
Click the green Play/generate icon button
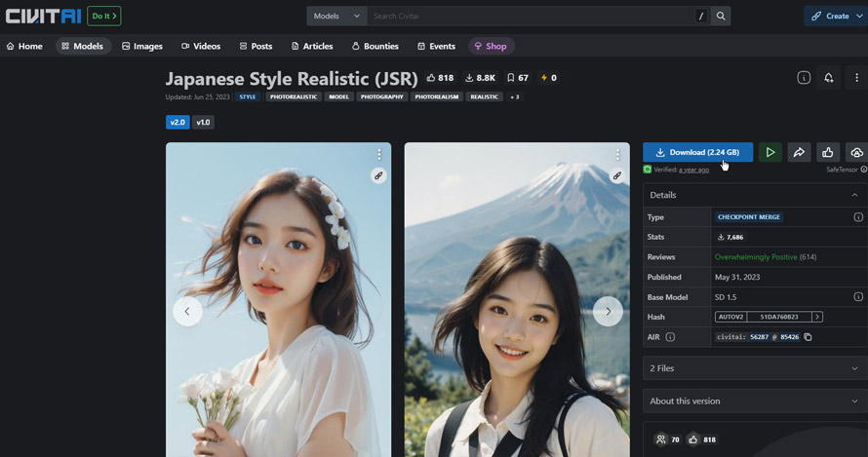click(769, 152)
